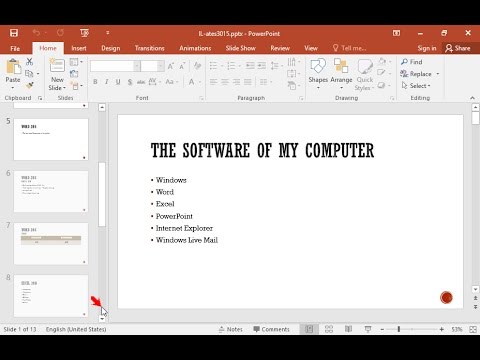
Task: Click the Reset slide icon
Action: pyautogui.click(x=74, y=74)
